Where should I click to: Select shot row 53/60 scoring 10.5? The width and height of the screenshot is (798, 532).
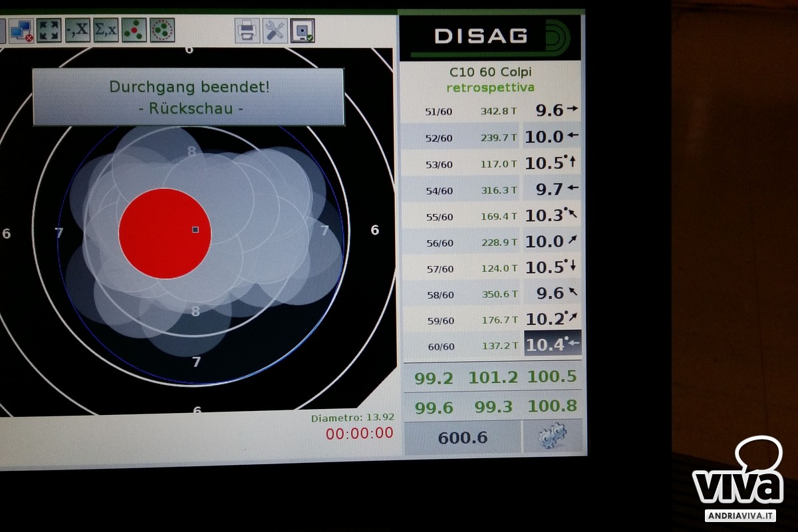point(492,164)
